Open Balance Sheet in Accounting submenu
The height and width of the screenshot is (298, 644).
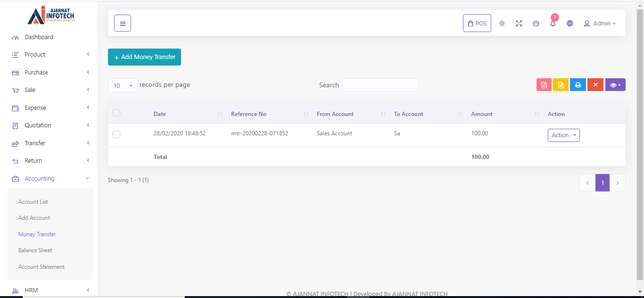(35, 250)
